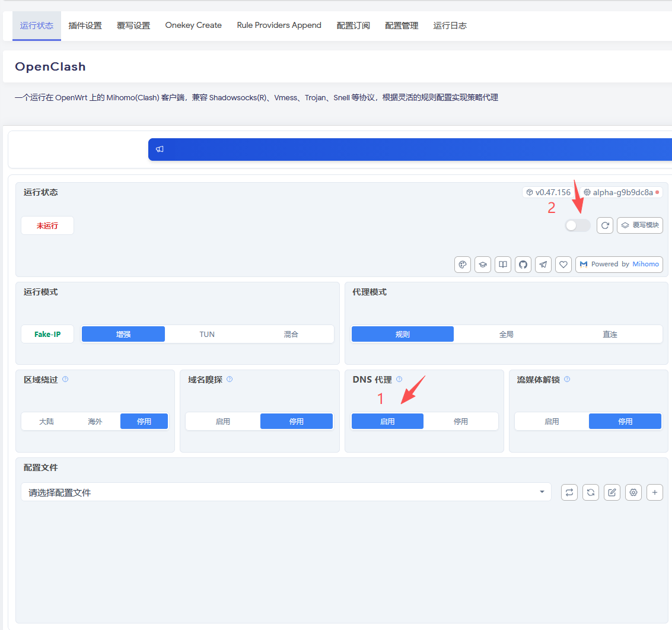The width and height of the screenshot is (672, 630).
Task: Open the Mihomo link
Action: click(645, 265)
